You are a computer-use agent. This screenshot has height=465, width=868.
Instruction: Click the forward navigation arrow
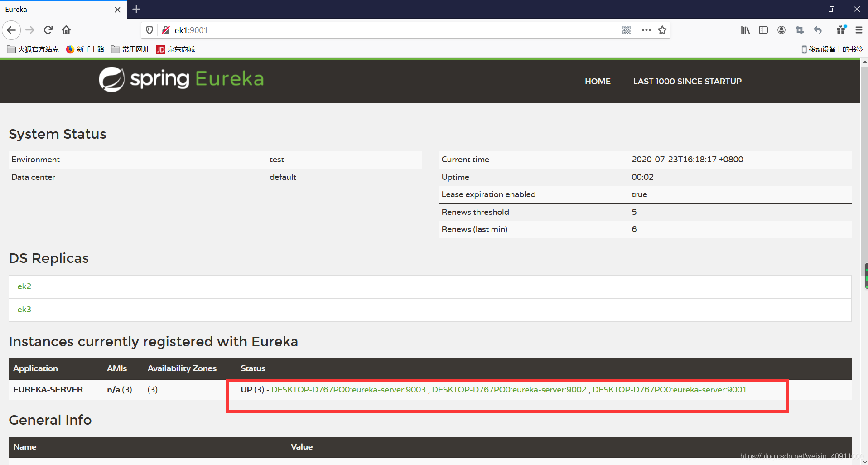pyautogui.click(x=30, y=30)
